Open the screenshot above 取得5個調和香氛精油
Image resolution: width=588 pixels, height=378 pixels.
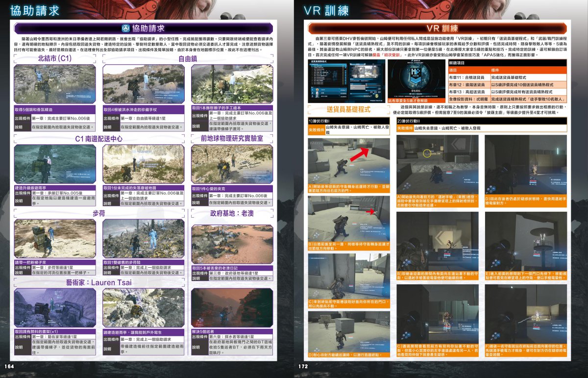click(x=55, y=84)
